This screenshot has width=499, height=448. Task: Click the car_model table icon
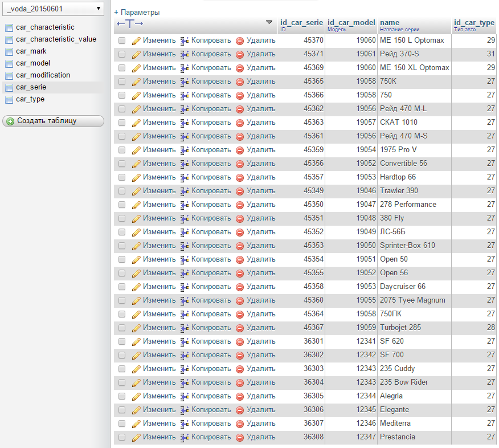(9, 64)
